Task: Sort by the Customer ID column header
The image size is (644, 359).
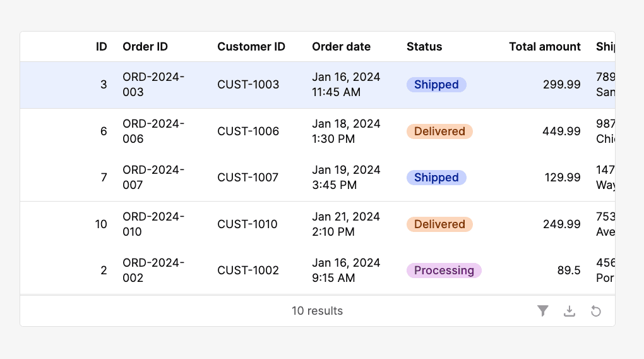Action: [251, 47]
